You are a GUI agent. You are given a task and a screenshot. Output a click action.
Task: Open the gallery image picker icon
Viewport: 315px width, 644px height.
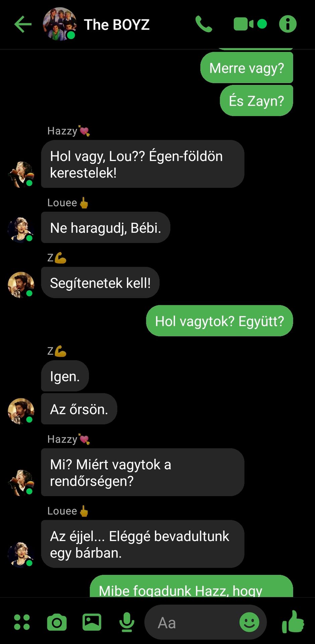pos(92,622)
